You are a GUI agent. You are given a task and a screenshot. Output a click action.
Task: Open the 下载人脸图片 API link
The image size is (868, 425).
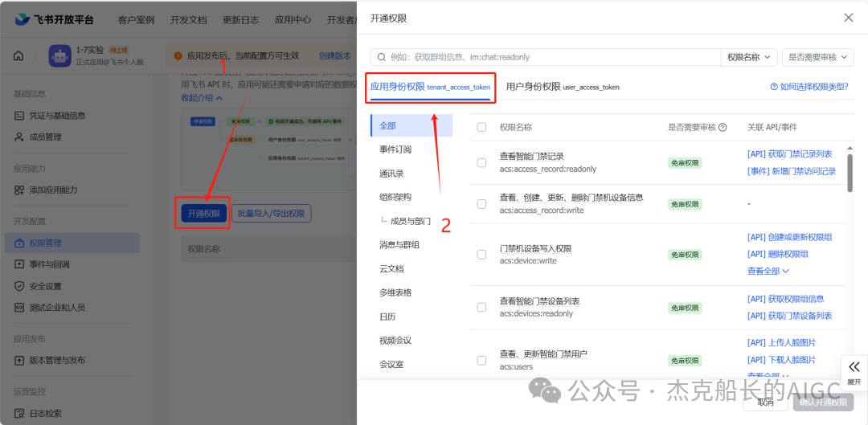click(782, 360)
